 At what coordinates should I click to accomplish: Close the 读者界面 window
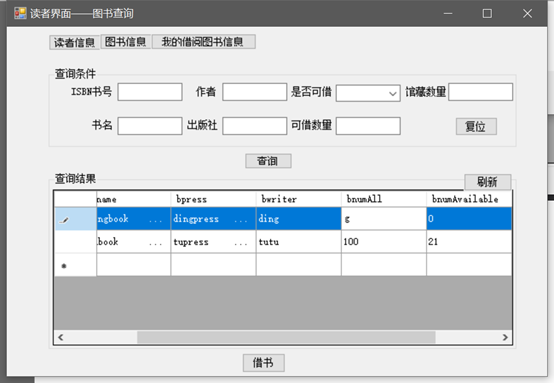(528, 13)
